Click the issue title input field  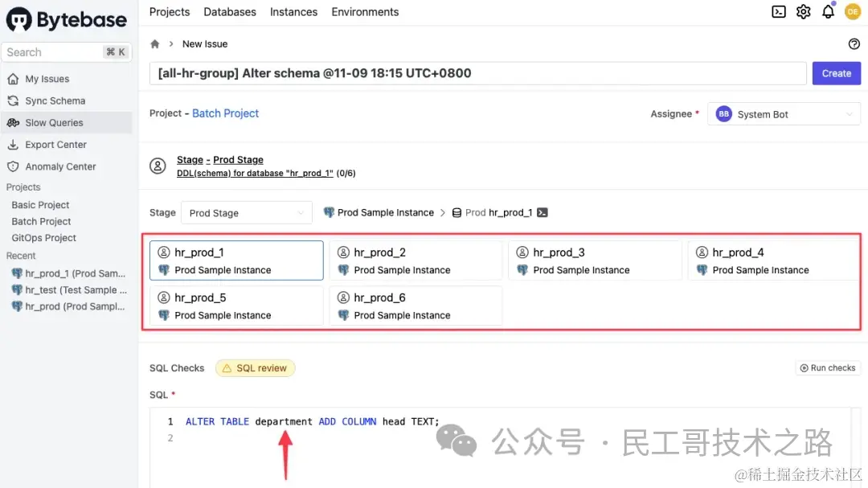coord(477,73)
